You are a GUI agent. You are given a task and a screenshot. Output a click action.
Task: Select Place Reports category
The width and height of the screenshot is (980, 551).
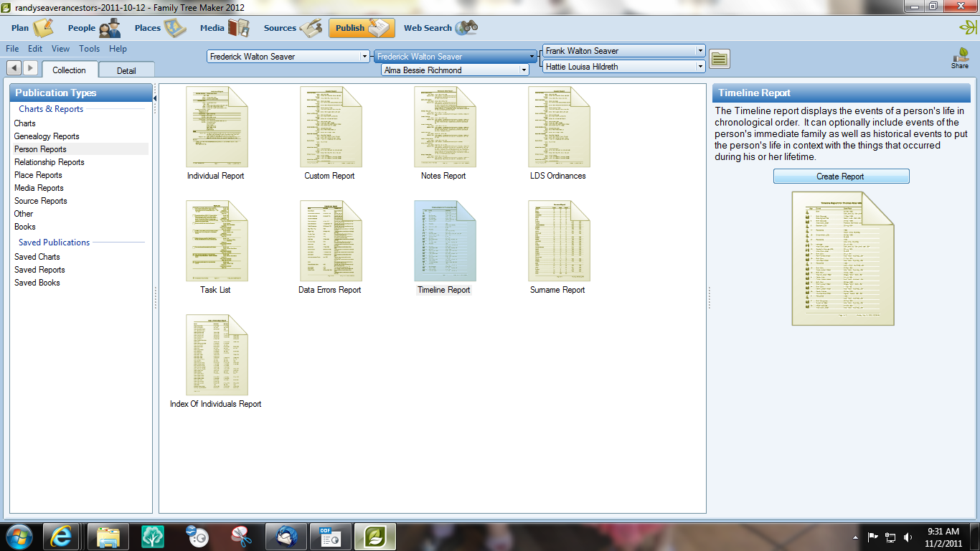(x=38, y=175)
